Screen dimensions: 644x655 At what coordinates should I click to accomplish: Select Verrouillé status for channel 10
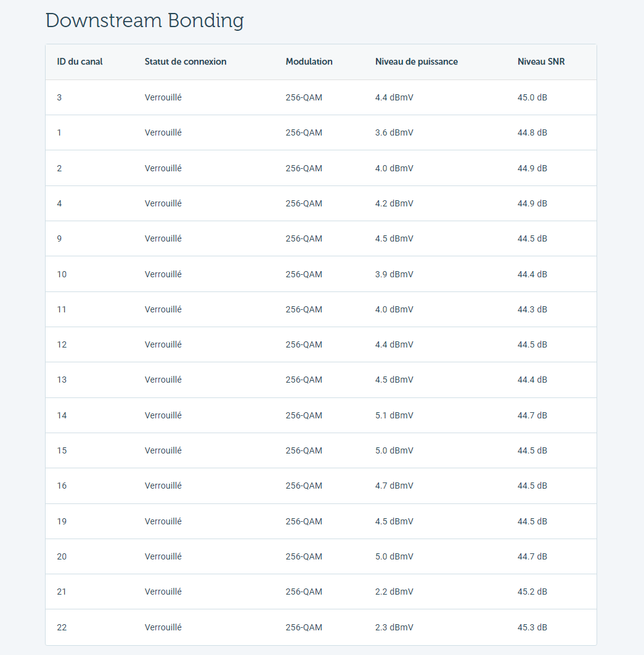click(x=163, y=274)
